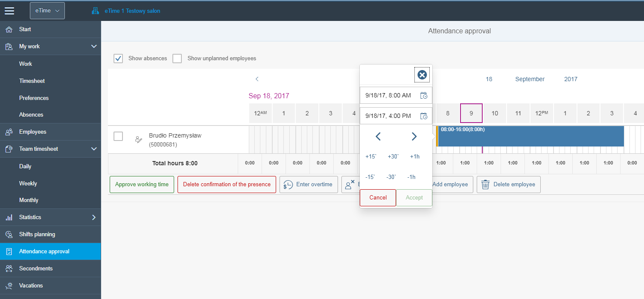644x299 pixels.
Task: Collapse the My work section
Action: pyautogui.click(x=94, y=46)
